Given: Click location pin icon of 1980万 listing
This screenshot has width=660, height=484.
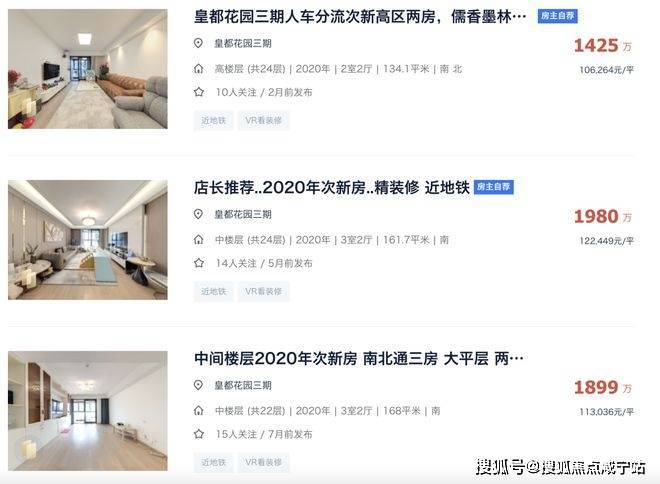Looking at the screenshot, I should [198, 214].
